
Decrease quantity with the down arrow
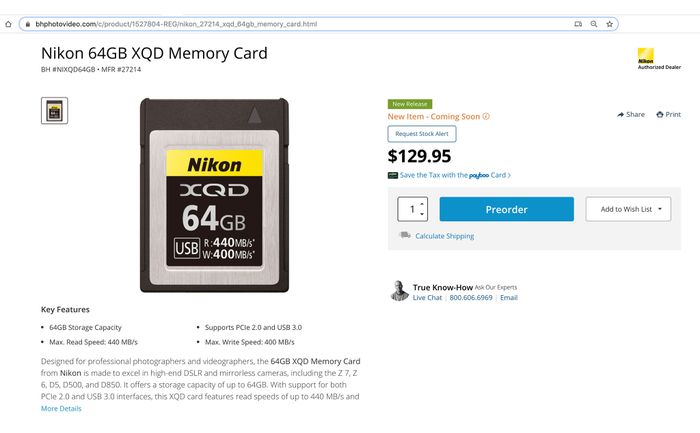422,214
